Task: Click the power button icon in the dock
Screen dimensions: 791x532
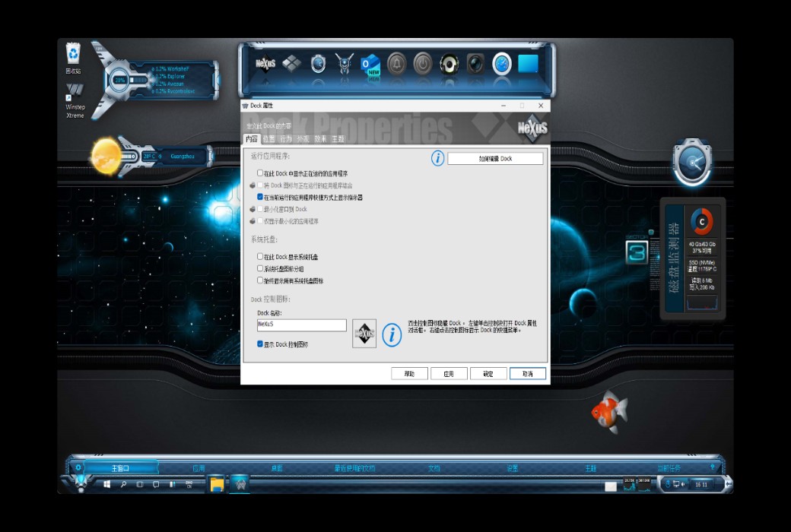Action: coord(422,65)
